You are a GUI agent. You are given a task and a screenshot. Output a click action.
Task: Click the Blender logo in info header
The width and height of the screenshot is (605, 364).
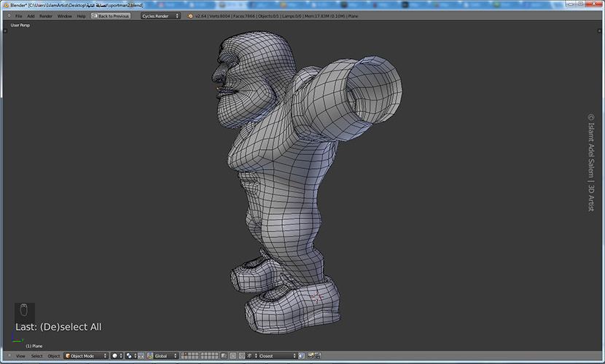tap(191, 15)
